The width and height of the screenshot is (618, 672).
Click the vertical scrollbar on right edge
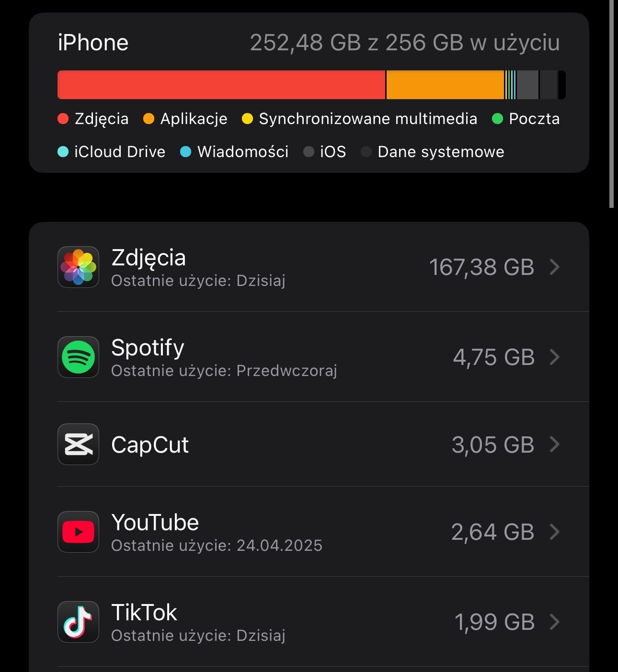tap(611, 103)
